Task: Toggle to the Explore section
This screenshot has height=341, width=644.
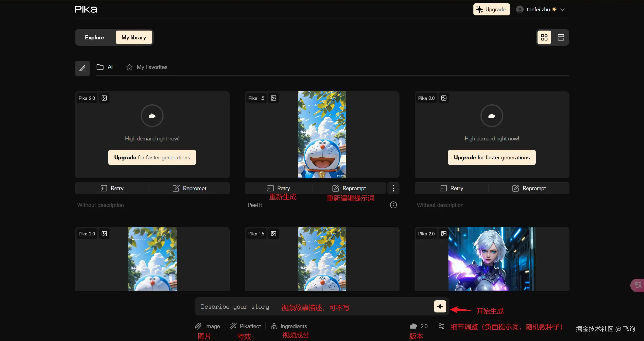Action: pyautogui.click(x=94, y=37)
